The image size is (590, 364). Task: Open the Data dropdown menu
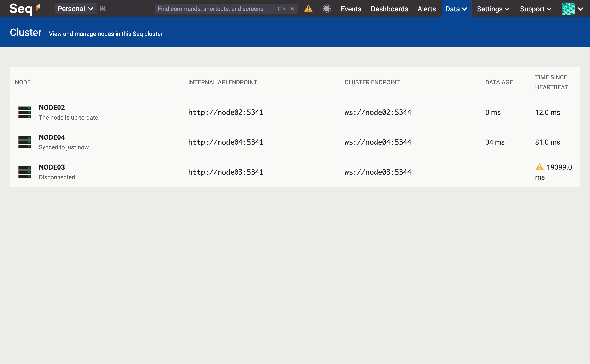(x=456, y=9)
